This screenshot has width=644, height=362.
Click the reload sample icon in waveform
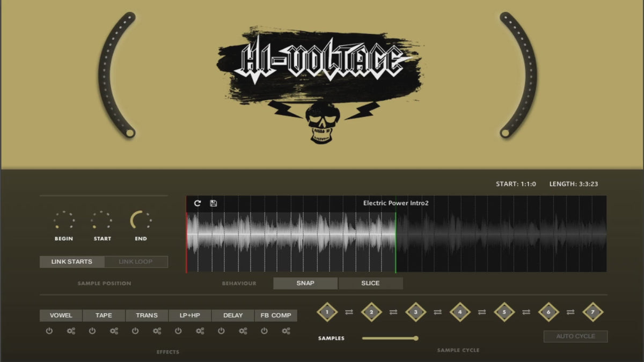197,203
